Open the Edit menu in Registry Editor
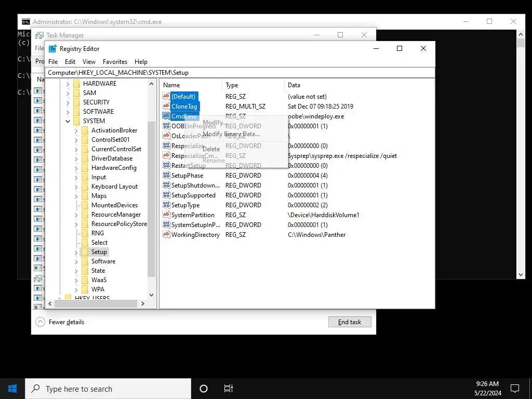532x399 pixels. pyautogui.click(x=70, y=62)
